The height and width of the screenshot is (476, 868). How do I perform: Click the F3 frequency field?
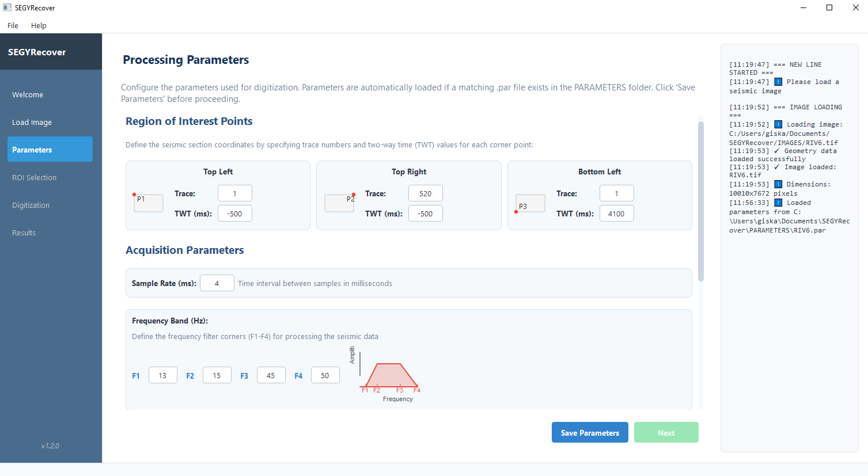[271, 375]
